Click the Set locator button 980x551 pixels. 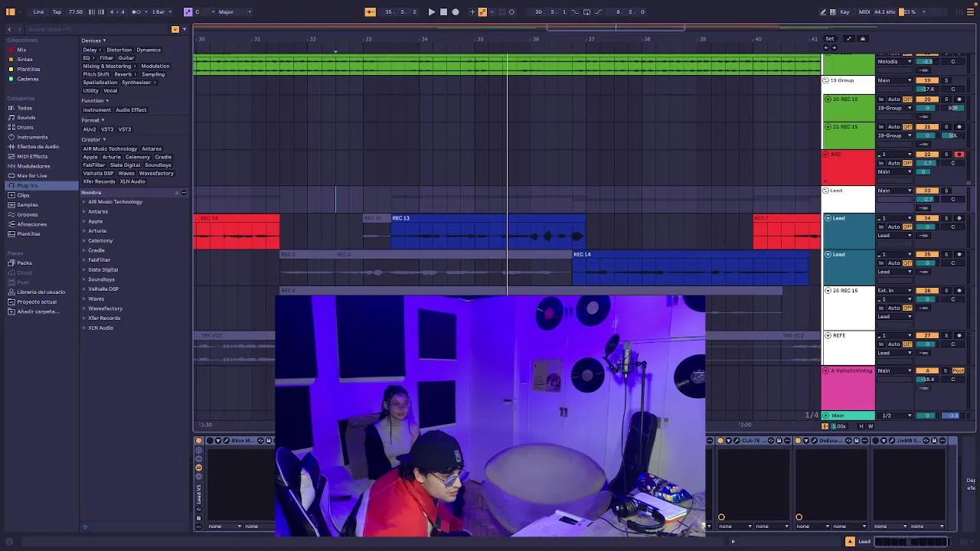[x=830, y=38]
